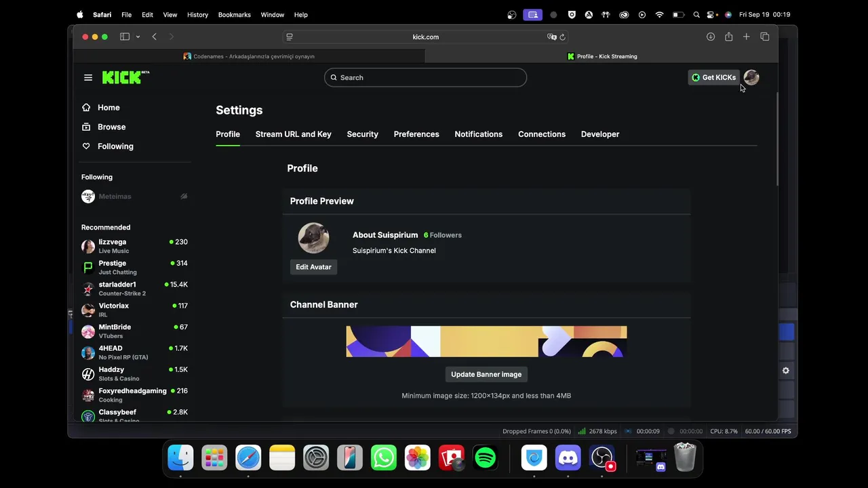Open the Notifications tab

tap(478, 134)
